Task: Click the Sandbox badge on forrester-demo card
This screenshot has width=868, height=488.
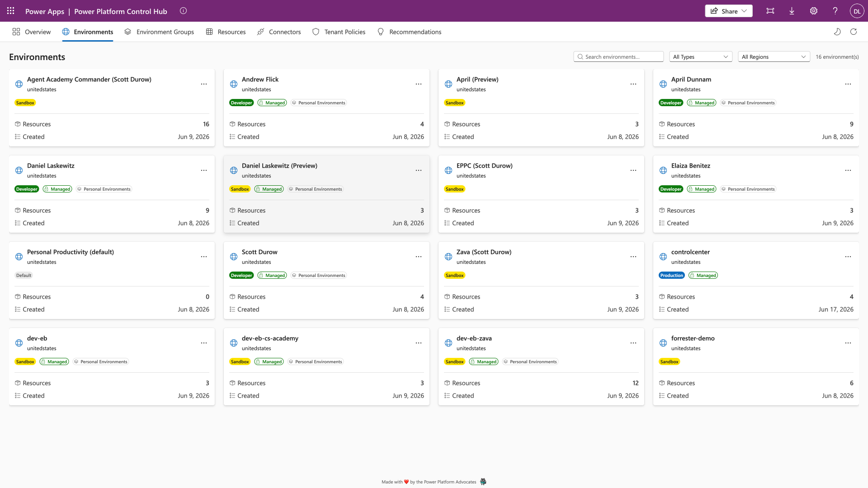Action: [670, 361]
